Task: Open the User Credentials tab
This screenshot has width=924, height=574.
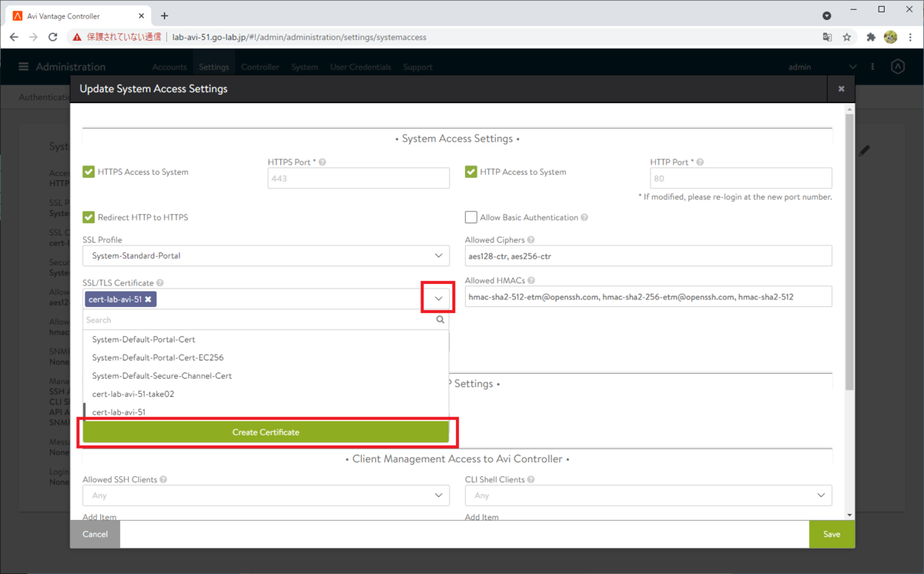Action: click(x=360, y=67)
